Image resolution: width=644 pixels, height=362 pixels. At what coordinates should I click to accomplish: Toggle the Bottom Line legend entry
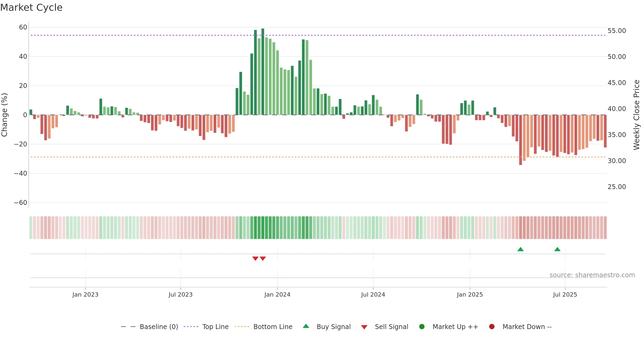(x=264, y=327)
